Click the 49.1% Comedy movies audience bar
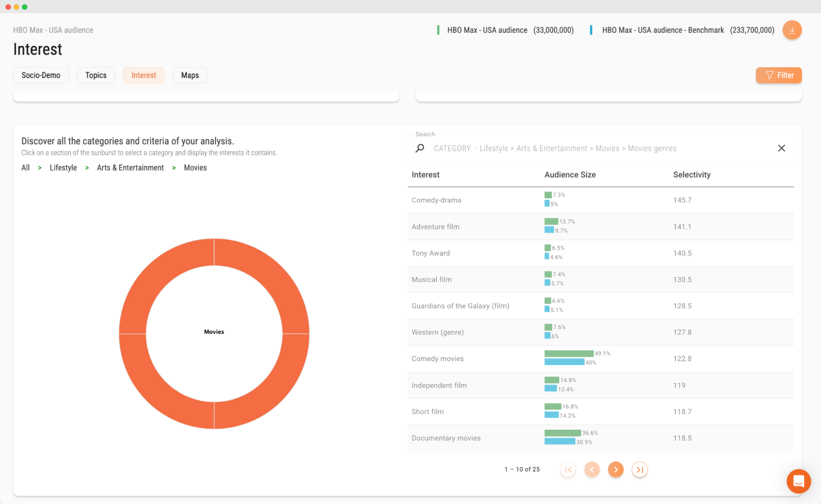 pos(569,353)
